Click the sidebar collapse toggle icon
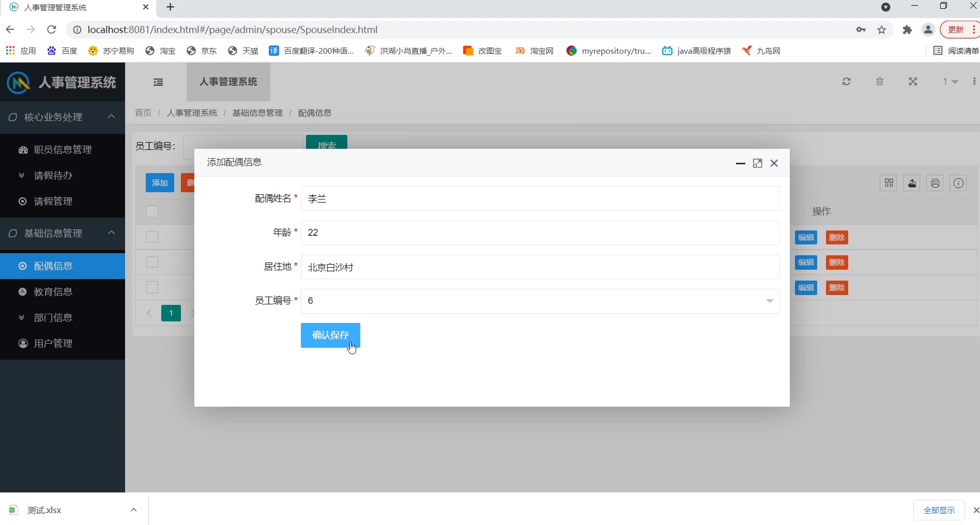Screen dimensions: 980x525 [158, 82]
